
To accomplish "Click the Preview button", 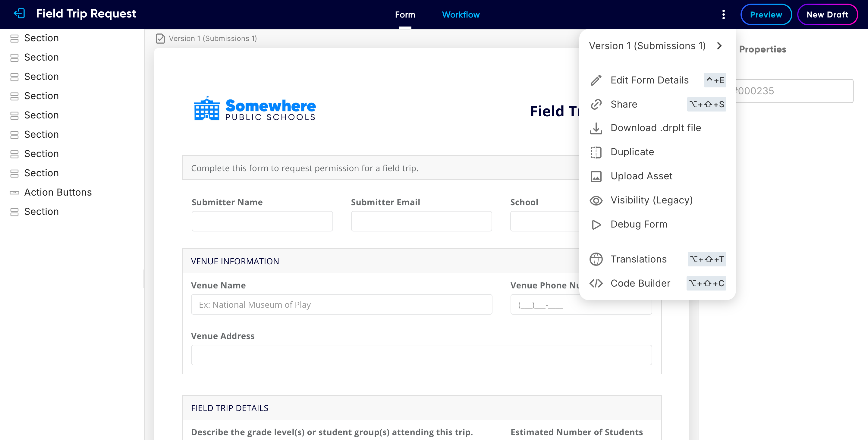I will (766, 14).
